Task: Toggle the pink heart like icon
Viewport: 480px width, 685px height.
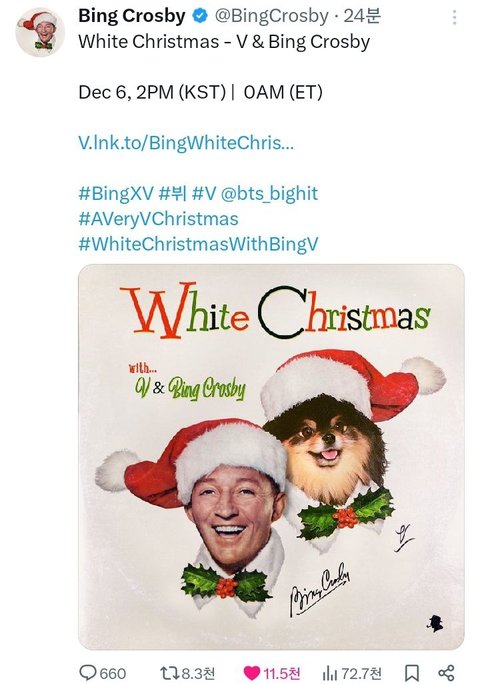Action: pyautogui.click(x=251, y=673)
